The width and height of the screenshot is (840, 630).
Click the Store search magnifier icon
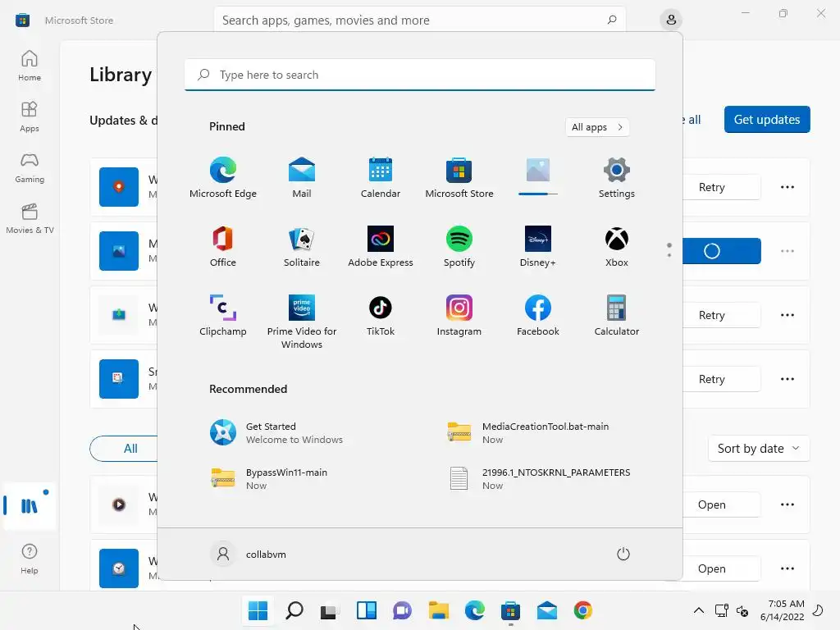(x=612, y=20)
